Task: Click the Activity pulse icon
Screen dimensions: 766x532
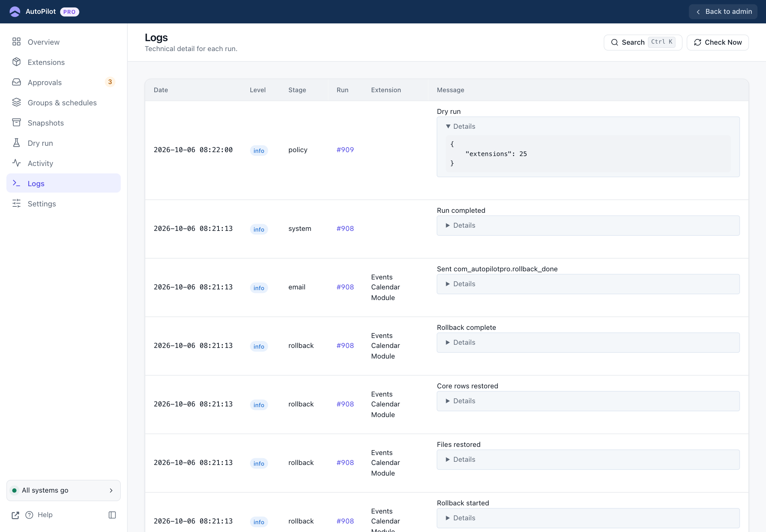Action: tap(16, 163)
